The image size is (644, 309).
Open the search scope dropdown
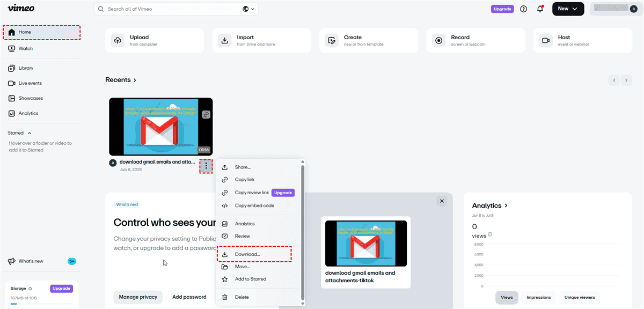pyautogui.click(x=248, y=9)
